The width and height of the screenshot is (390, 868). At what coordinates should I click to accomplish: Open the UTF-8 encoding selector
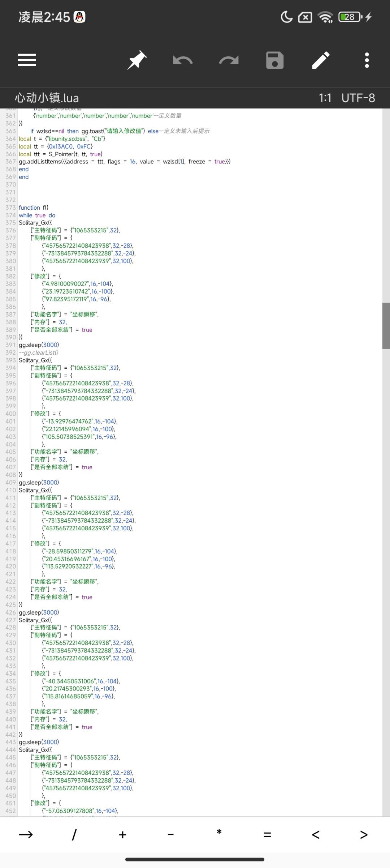point(358,98)
